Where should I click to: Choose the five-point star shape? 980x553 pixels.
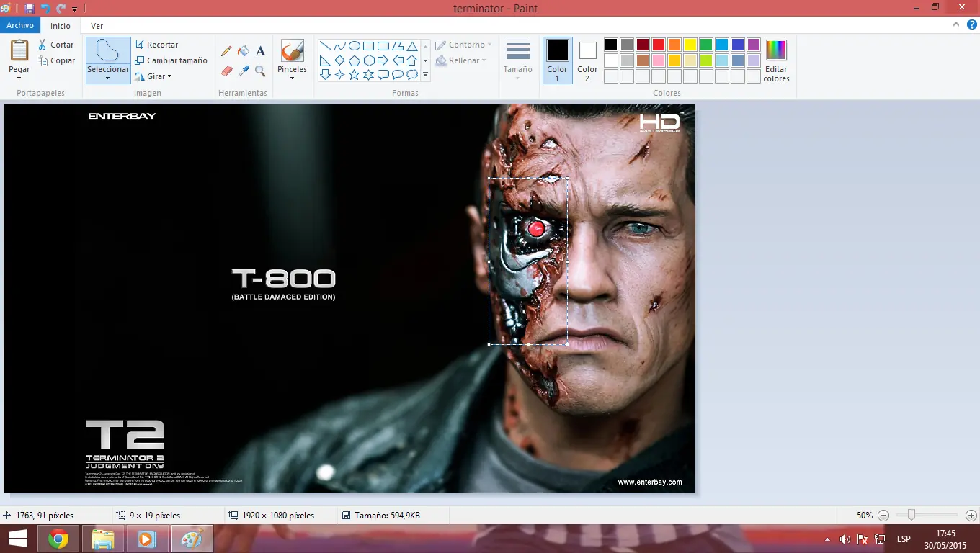(x=354, y=75)
